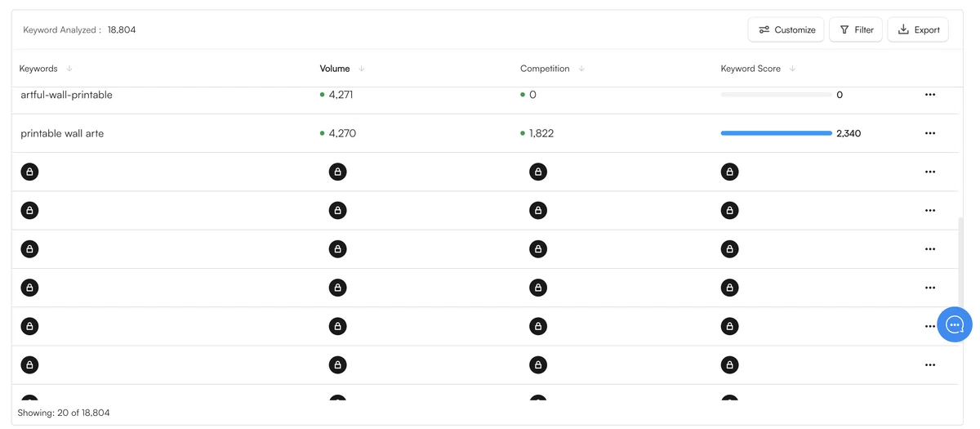Click the locked volume icon in first locked row

pyautogui.click(x=337, y=172)
